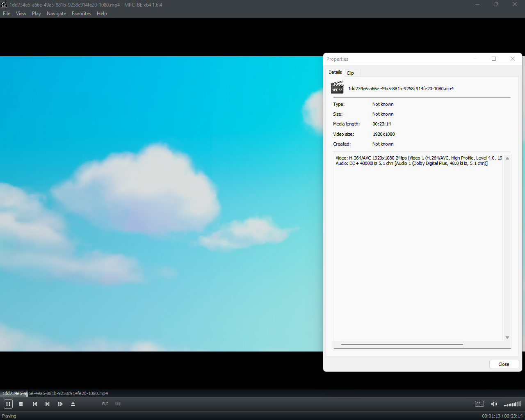Image resolution: width=525 pixels, height=420 pixels.
Task: Stop the video playback
Action: 21,404
